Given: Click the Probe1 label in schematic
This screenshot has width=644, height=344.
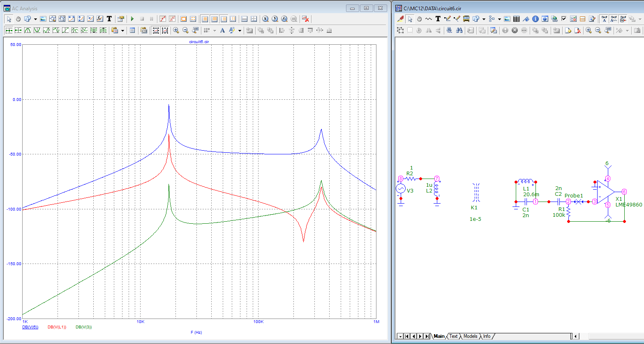Looking at the screenshot, I should (x=574, y=196).
